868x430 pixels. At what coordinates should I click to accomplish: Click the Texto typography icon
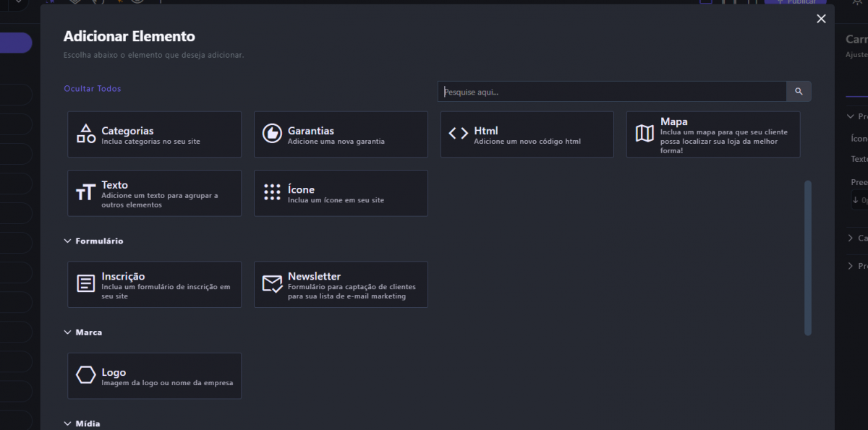(x=86, y=192)
